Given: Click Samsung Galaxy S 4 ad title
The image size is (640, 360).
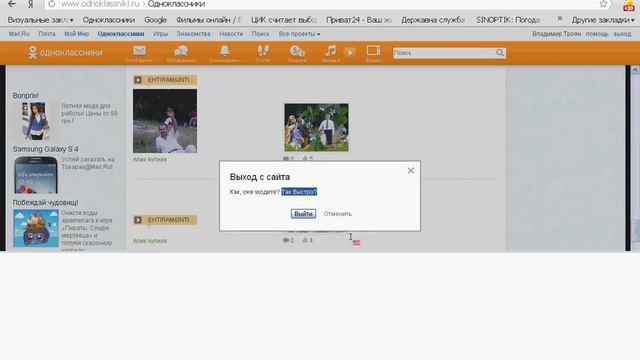Looking at the screenshot, I should tap(45, 149).
